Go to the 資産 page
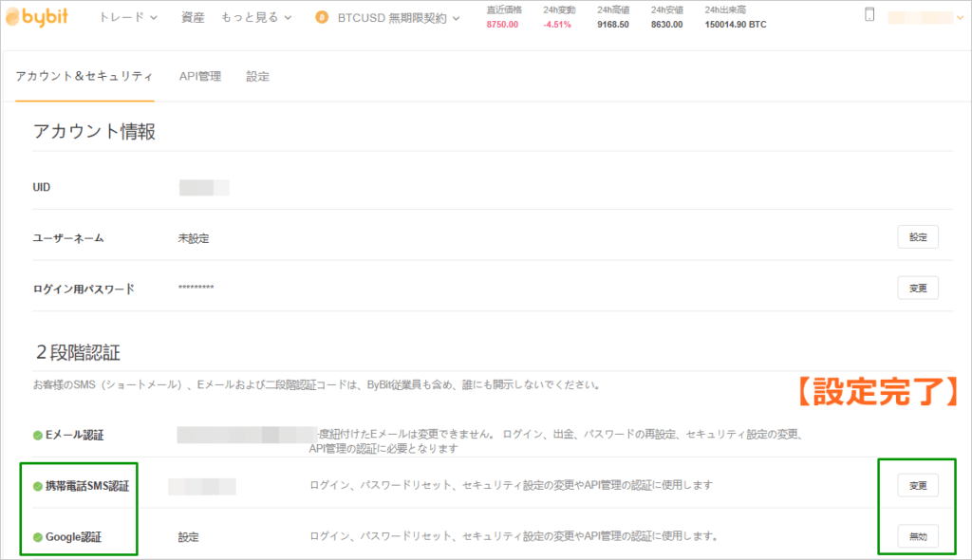Viewport: 972px width, 560px height. pos(193,18)
